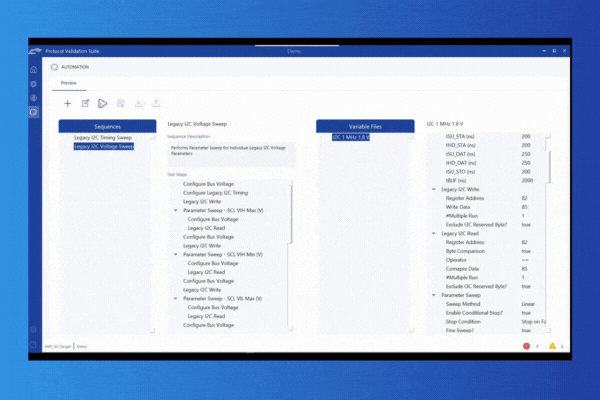
Task: Click the Variable Files panel header
Action: click(x=364, y=126)
